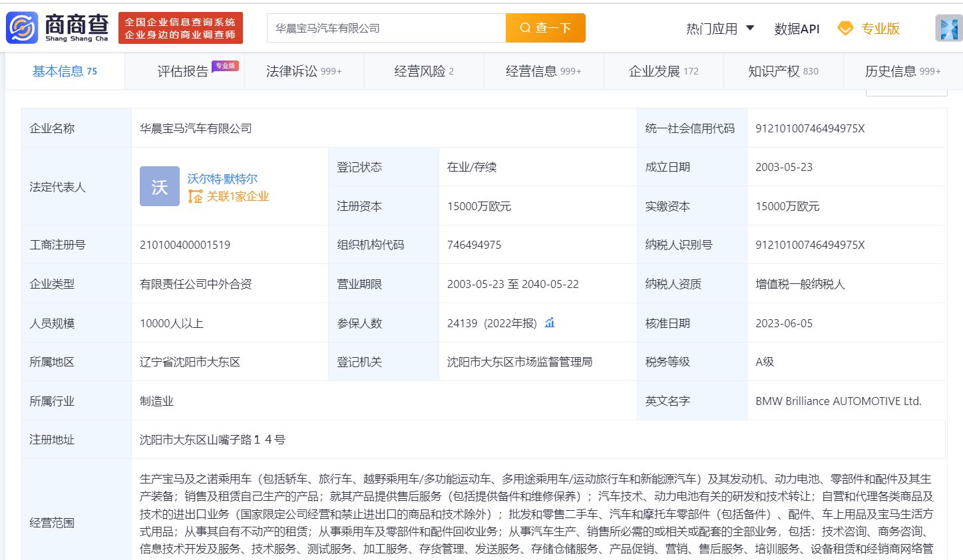Click the 组织机构代码 746494975
The image size is (963, 560).
475,245
